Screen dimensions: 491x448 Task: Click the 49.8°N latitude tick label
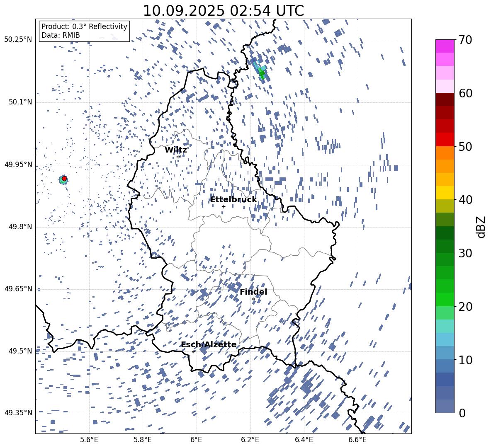pos(20,227)
